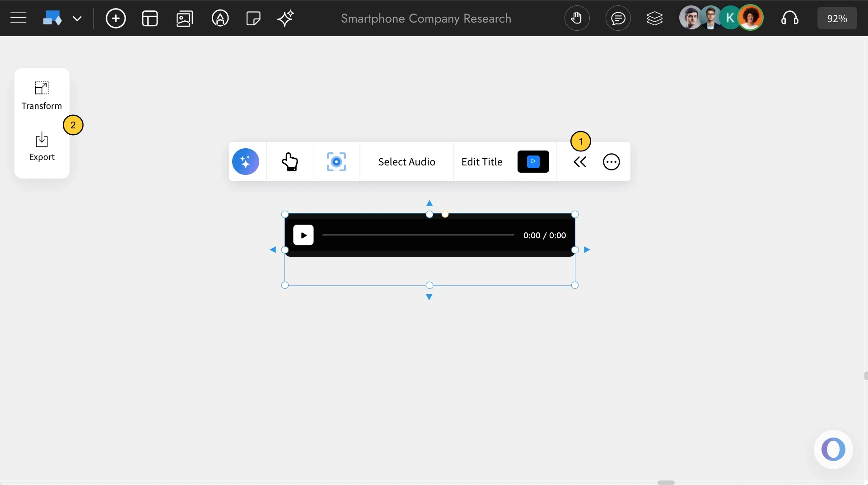This screenshot has width=868, height=485.
Task: Open the more options ellipsis menu
Action: [611, 161]
